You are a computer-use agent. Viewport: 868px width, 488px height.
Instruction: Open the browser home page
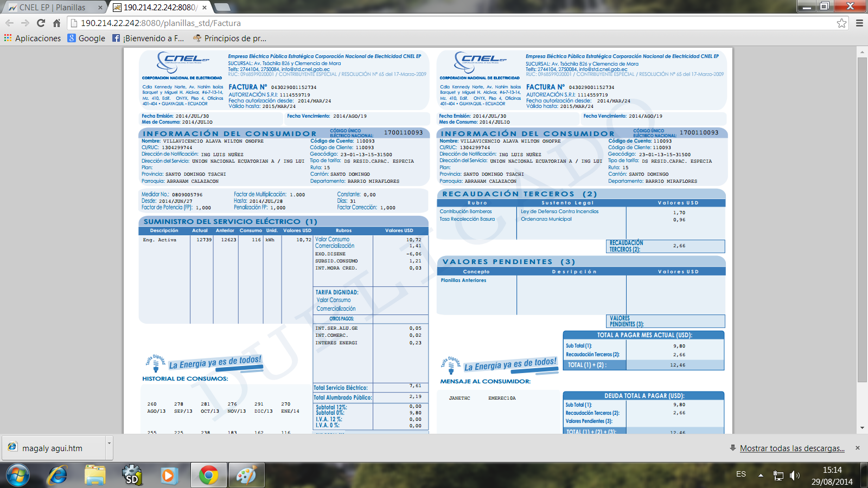tap(56, 23)
